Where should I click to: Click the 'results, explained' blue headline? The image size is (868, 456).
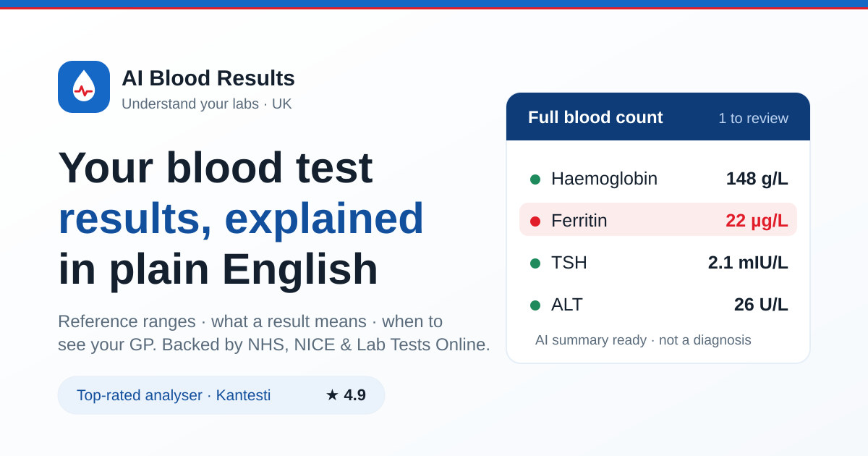(x=241, y=218)
